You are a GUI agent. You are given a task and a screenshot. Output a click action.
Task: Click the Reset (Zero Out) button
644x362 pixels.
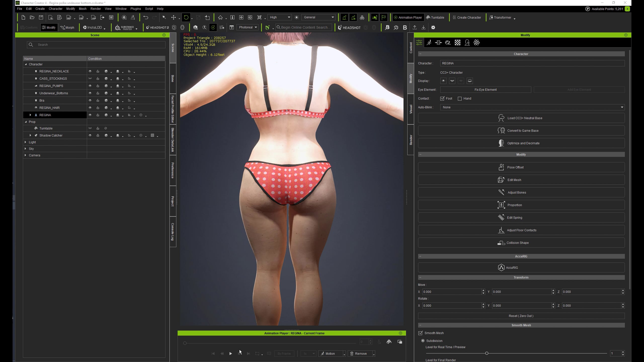(521, 316)
